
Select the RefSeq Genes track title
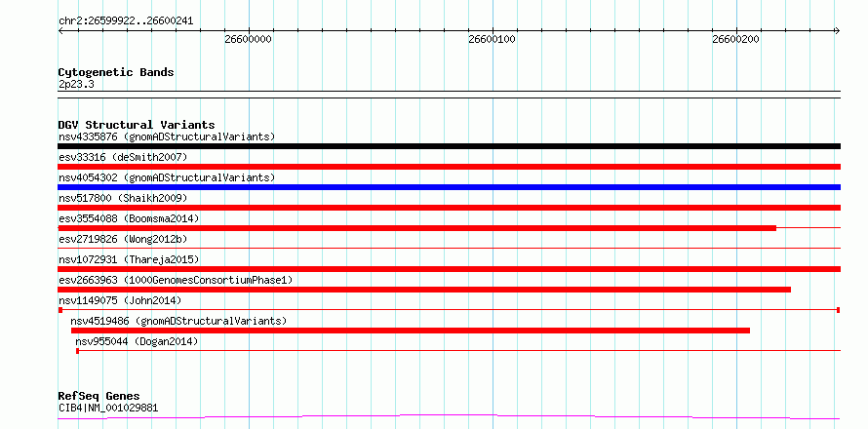pyautogui.click(x=99, y=397)
